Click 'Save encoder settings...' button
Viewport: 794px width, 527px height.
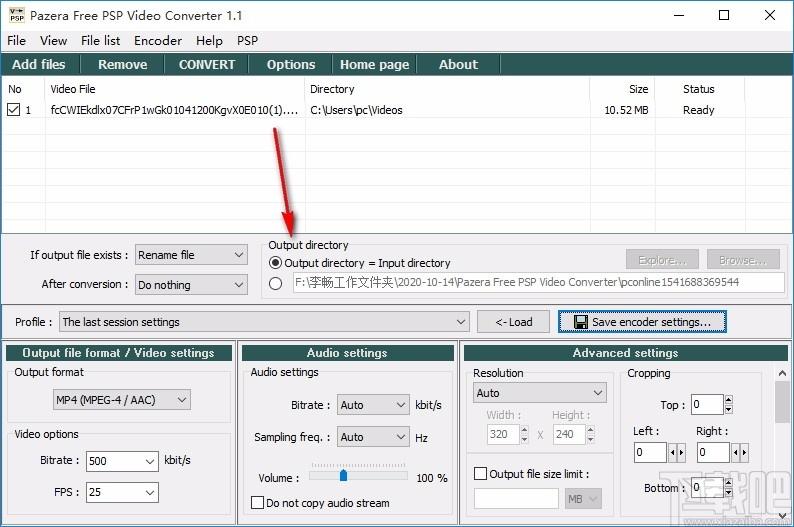click(x=642, y=322)
